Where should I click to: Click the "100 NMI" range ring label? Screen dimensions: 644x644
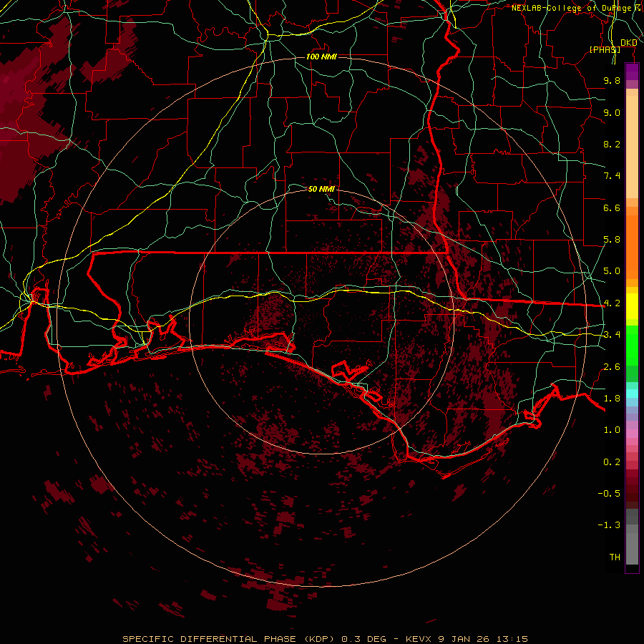pos(321,57)
